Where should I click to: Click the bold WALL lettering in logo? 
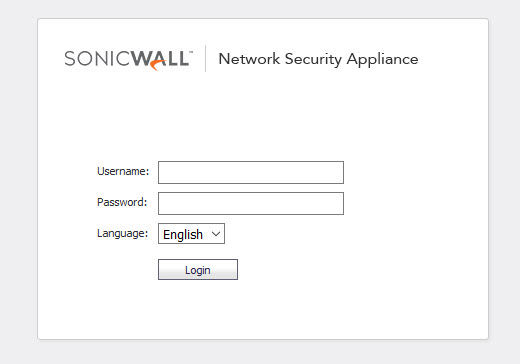point(159,59)
